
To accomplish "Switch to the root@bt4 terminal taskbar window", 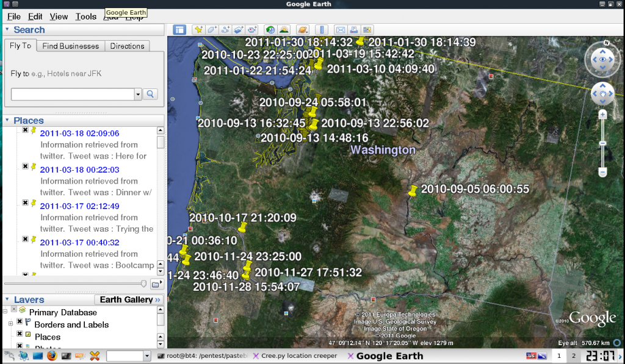I will click(x=203, y=355).
